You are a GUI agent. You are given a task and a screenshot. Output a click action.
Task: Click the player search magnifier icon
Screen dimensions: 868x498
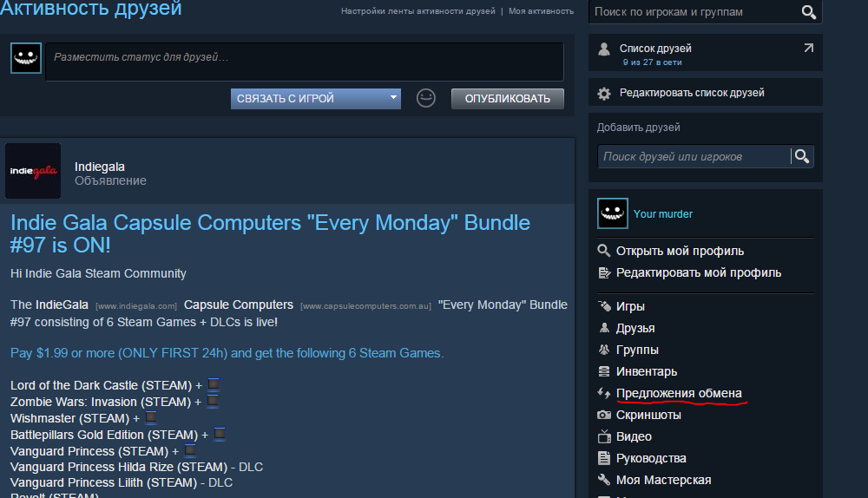tap(808, 11)
